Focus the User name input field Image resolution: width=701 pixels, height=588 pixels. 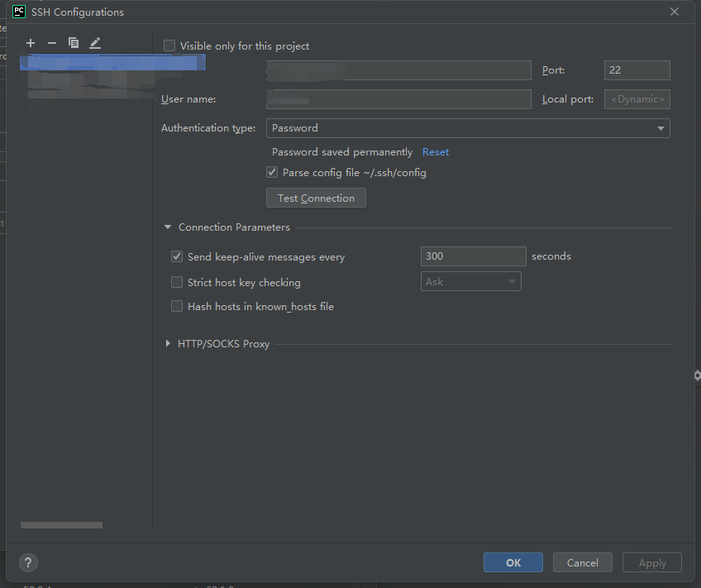pyautogui.click(x=398, y=99)
